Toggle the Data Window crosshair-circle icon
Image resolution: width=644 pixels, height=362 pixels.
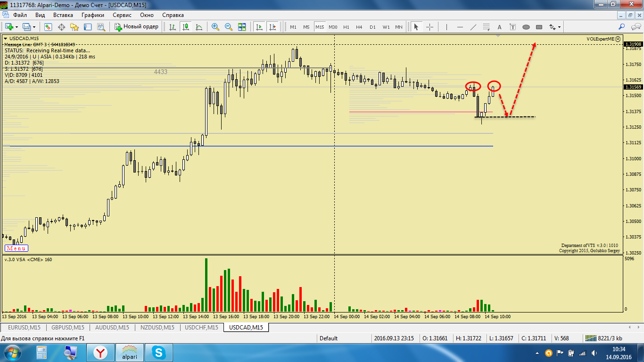pos(61,27)
